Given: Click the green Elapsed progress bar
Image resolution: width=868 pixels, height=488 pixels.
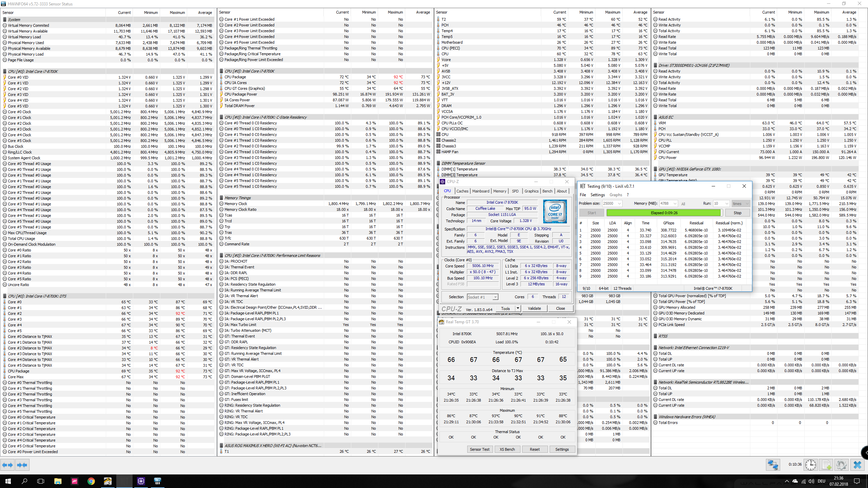Looking at the screenshot, I should coord(664,213).
